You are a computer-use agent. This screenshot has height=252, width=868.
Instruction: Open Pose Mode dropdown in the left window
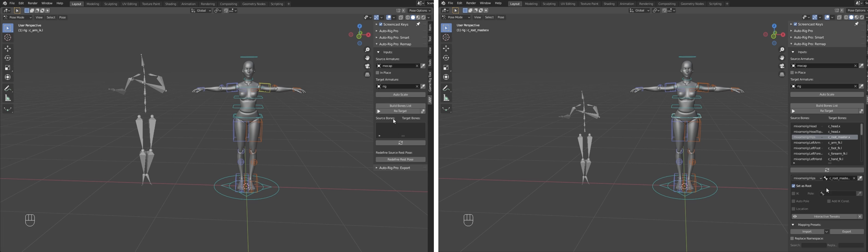pyautogui.click(x=17, y=17)
